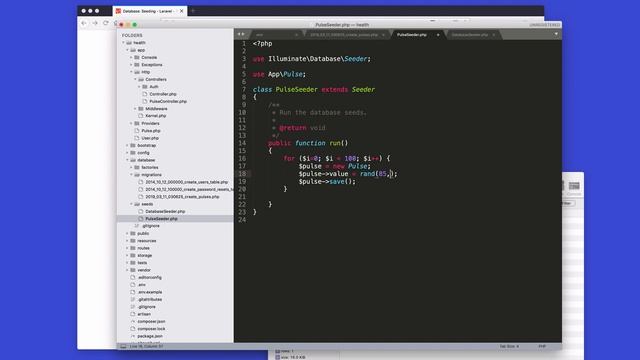
Task: Click the routes folder label
Action: (x=143, y=248)
